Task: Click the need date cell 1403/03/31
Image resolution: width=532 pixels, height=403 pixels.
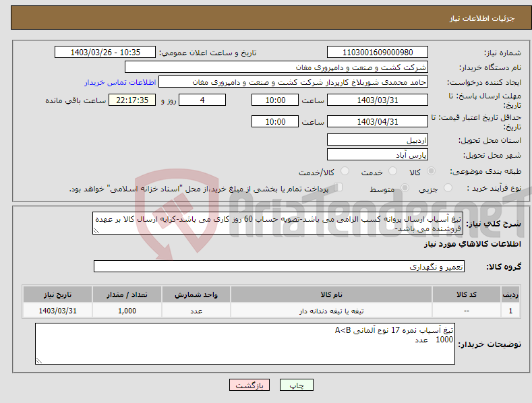Action: pyautogui.click(x=58, y=311)
